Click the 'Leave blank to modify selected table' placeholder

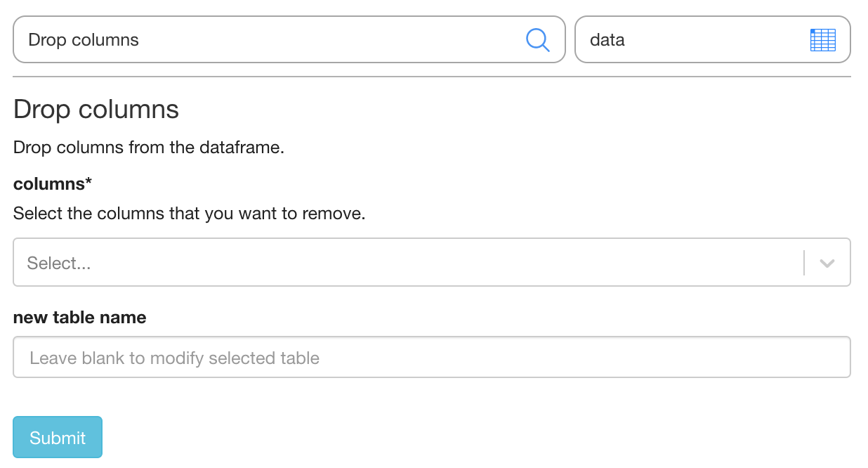(x=175, y=358)
